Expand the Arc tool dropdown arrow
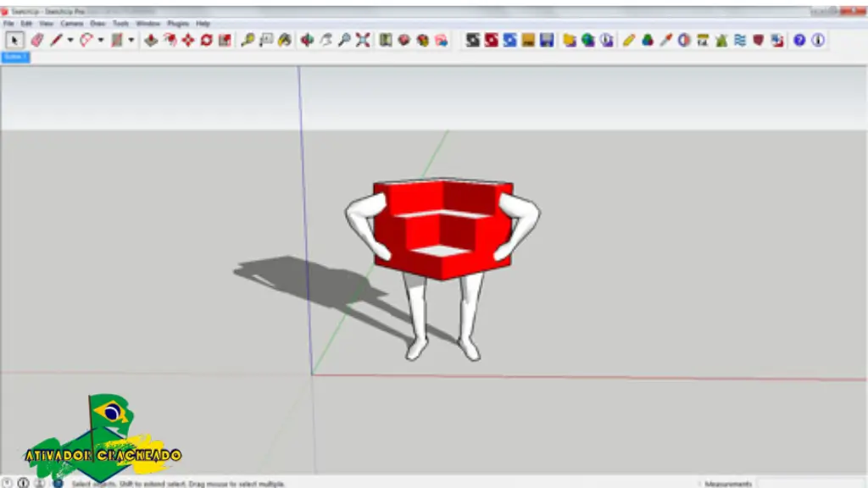The image size is (868, 488). pyautogui.click(x=101, y=40)
